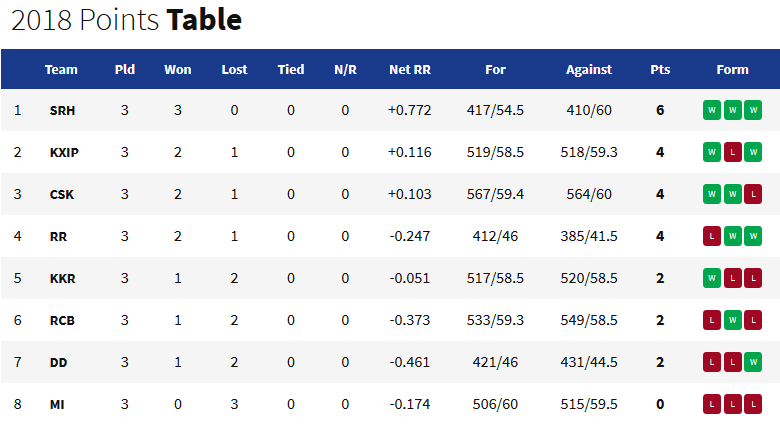Click MI's last red L form badge
Screen dimensions: 780x434
pos(753,404)
